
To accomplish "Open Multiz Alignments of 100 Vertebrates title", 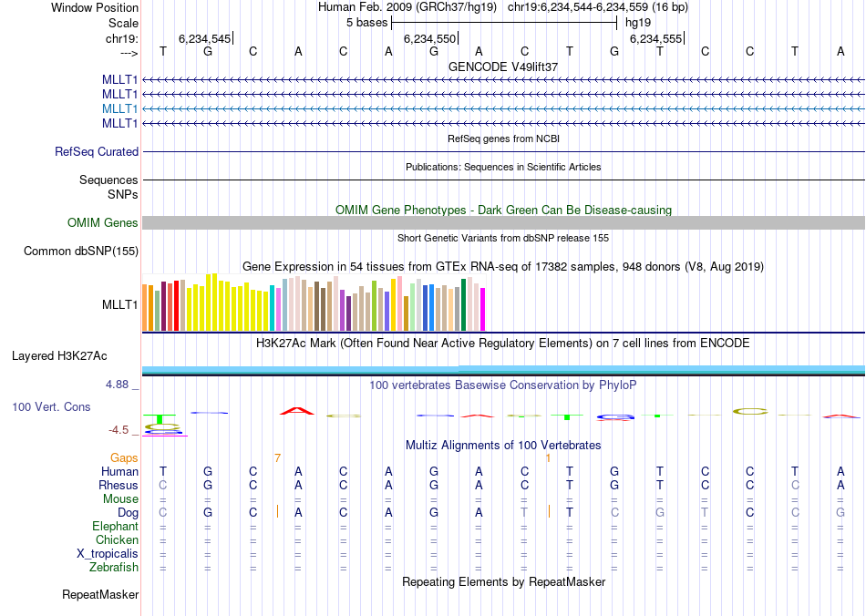I will [503, 445].
